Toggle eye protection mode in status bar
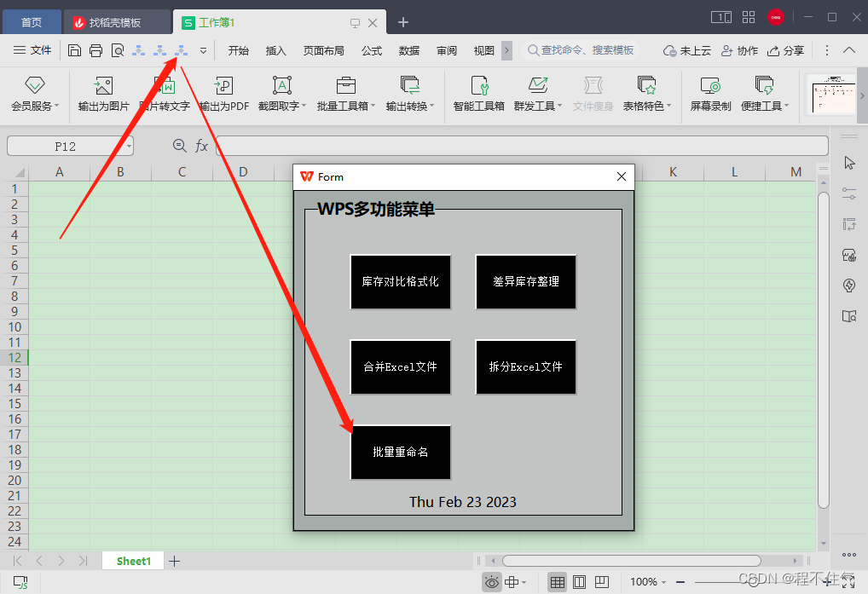The height and width of the screenshot is (594, 868). (x=492, y=581)
